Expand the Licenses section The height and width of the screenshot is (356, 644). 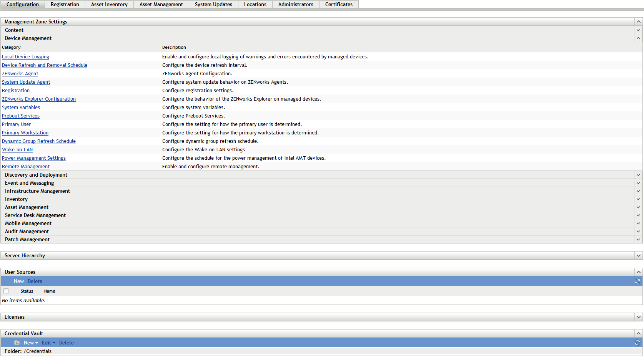[x=638, y=317]
